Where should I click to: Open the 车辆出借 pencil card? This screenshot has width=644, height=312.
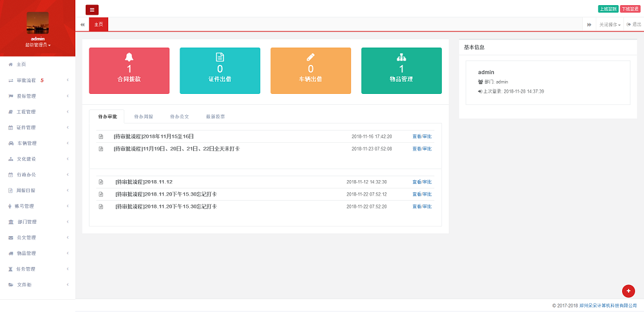coord(310,70)
